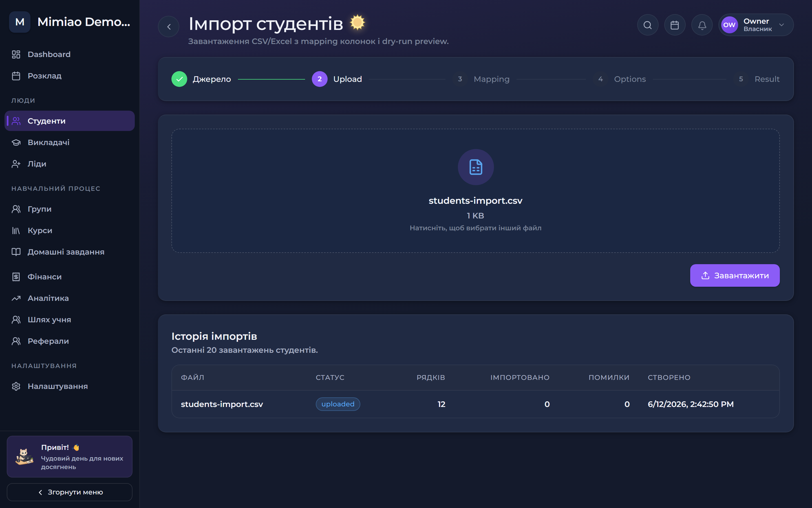Click the date 6/12/2026, 2:42:50 PM

[690, 404]
